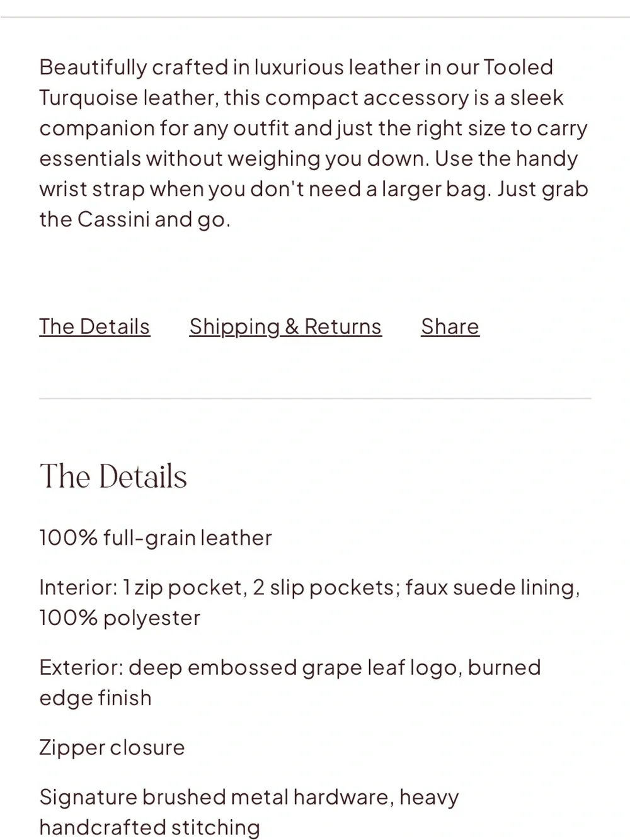Click the 'Zipper closure' detail line
The image size is (630, 840).
click(112, 747)
